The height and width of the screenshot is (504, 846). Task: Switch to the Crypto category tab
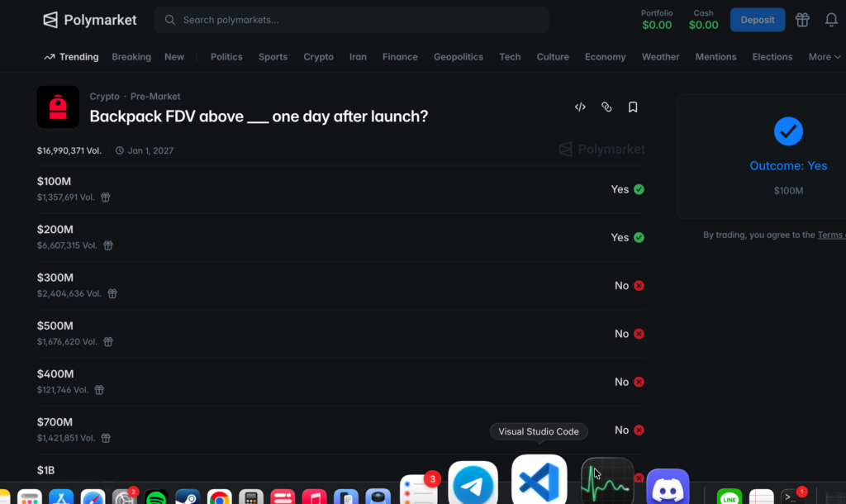pyautogui.click(x=318, y=57)
